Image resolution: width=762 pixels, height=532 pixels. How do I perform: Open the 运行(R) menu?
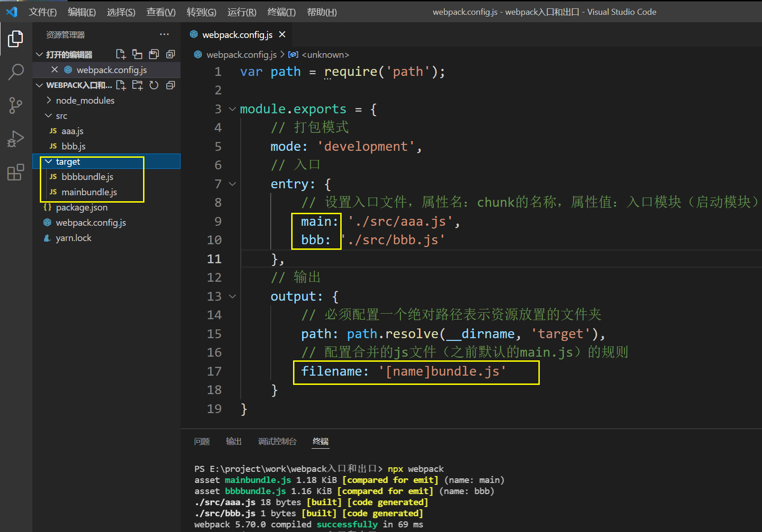pos(242,12)
